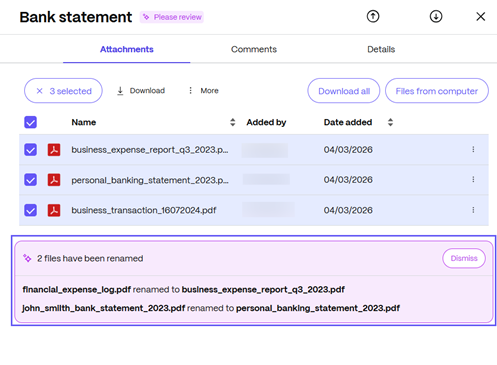Open business_transaction_16072024.pdf file name
Screen dimensions: 497x365
tap(144, 210)
